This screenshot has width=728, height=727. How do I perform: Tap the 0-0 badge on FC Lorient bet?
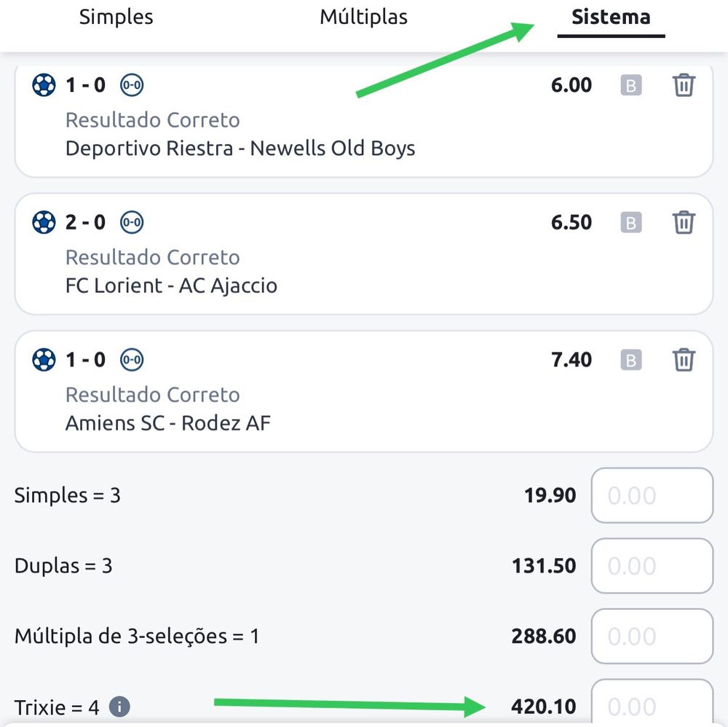(132, 222)
